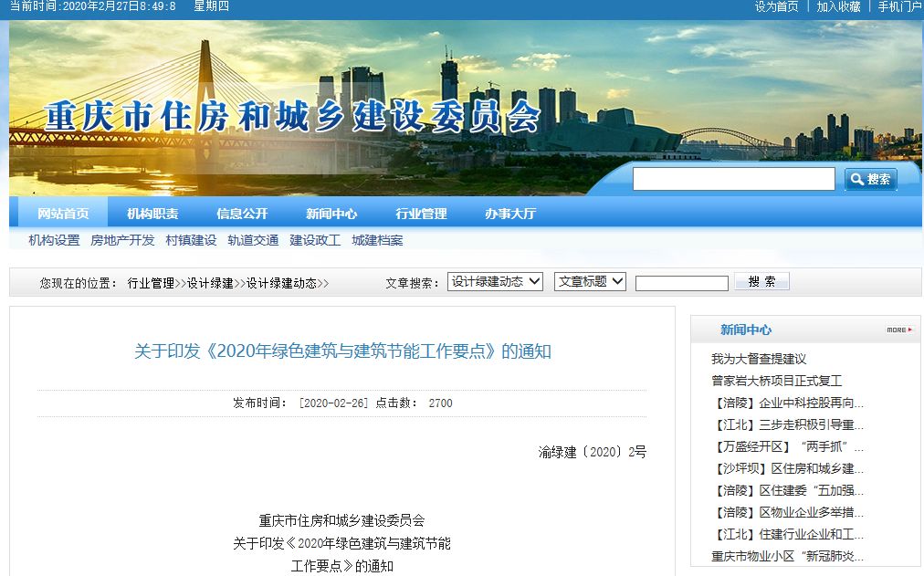The height and width of the screenshot is (576, 924).
Task: Go to 网站首页 tab
Action: [x=63, y=214]
